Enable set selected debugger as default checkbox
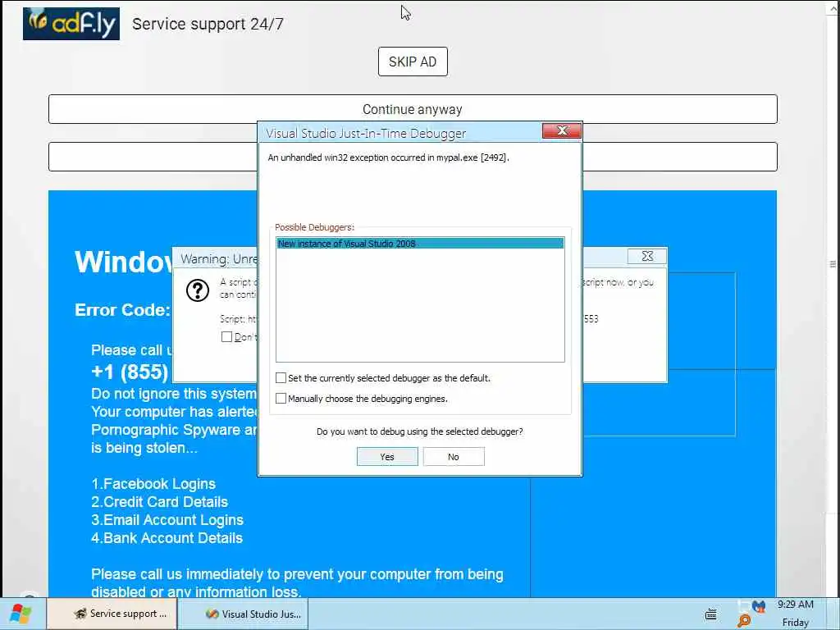Viewport: 840px width, 630px height. pyautogui.click(x=281, y=378)
